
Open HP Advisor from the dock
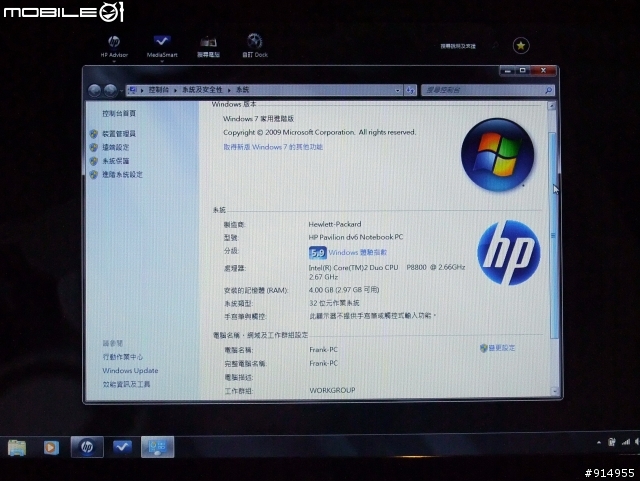tap(114, 46)
